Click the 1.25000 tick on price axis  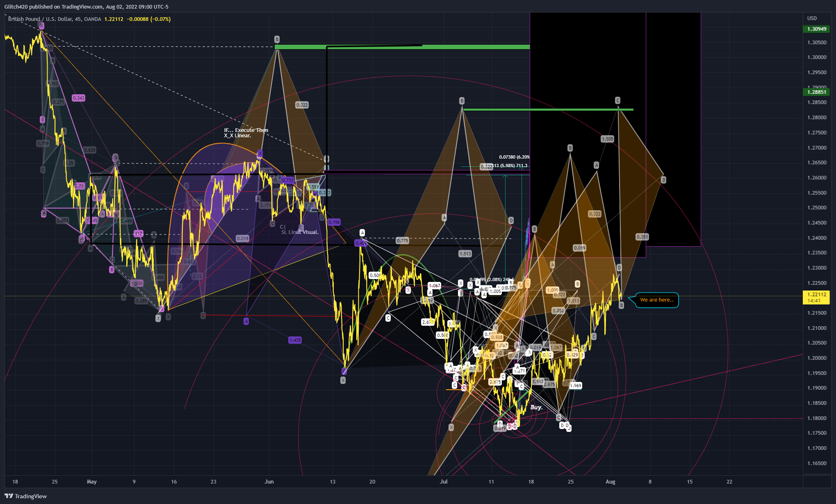(x=817, y=208)
